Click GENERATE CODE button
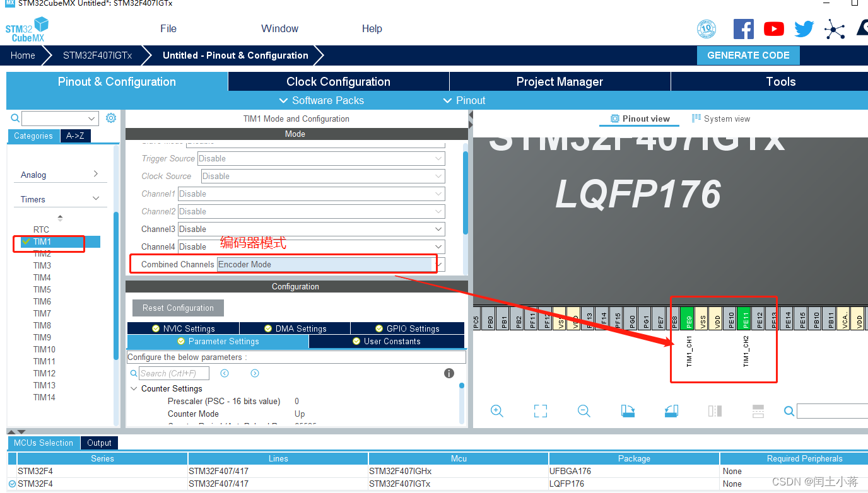This screenshot has height=493, width=868. pyautogui.click(x=748, y=55)
